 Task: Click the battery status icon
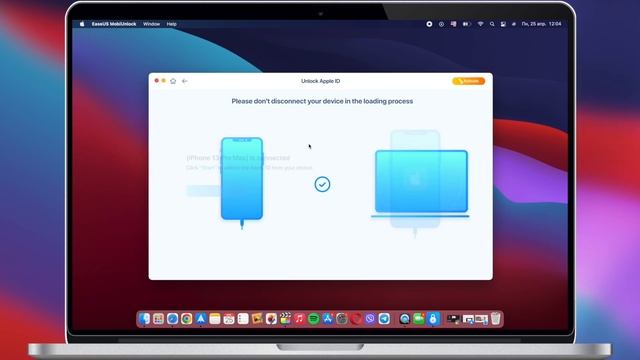(x=467, y=24)
